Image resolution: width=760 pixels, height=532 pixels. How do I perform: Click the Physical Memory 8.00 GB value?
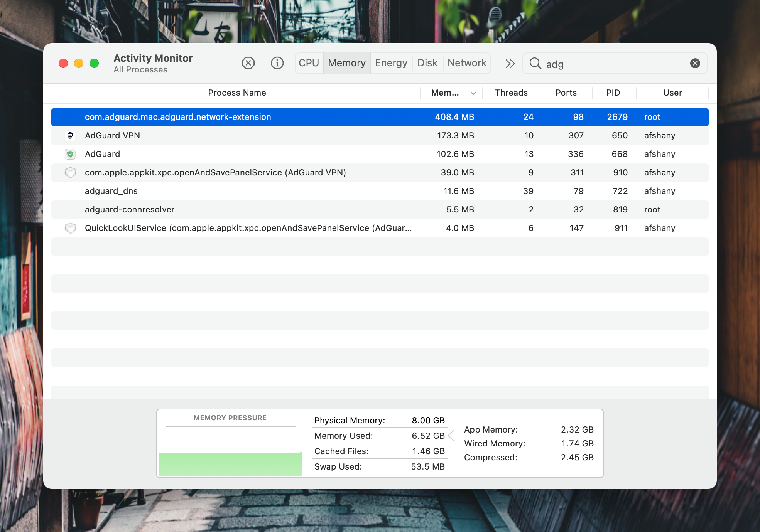point(428,420)
